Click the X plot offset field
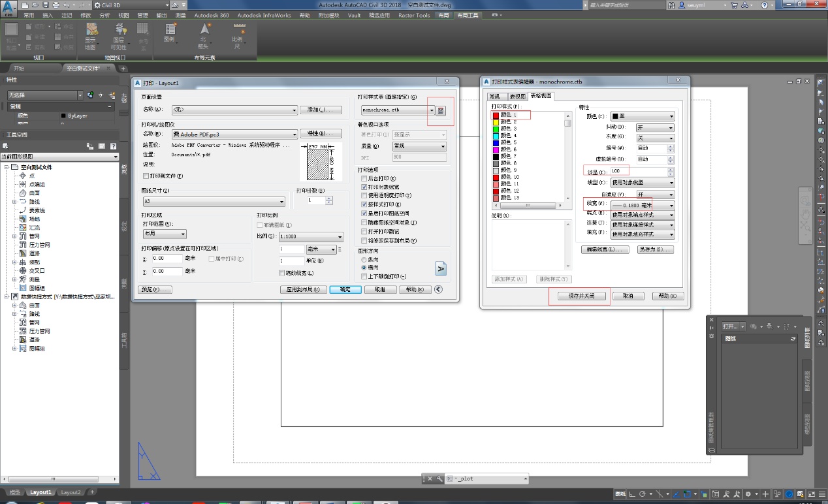The width and height of the screenshot is (828, 504). (x=167, y=259)
